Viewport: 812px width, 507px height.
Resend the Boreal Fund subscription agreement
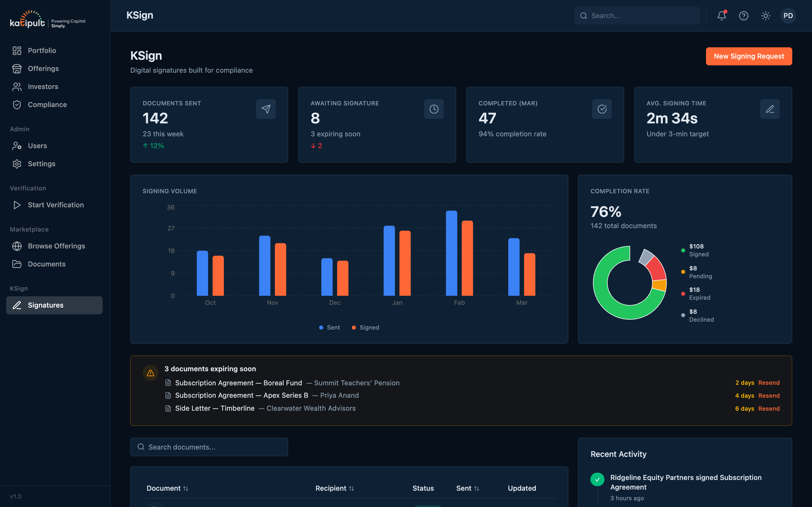[x=768, y=383]
